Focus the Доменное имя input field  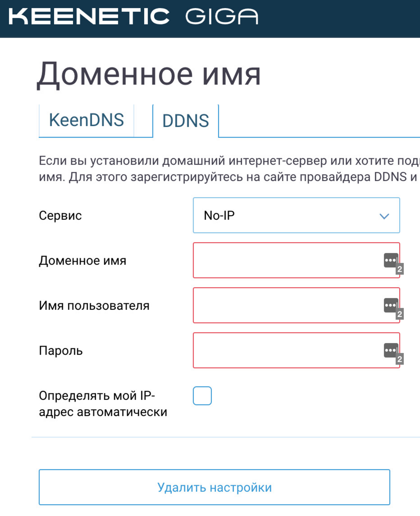click(287, 260)
